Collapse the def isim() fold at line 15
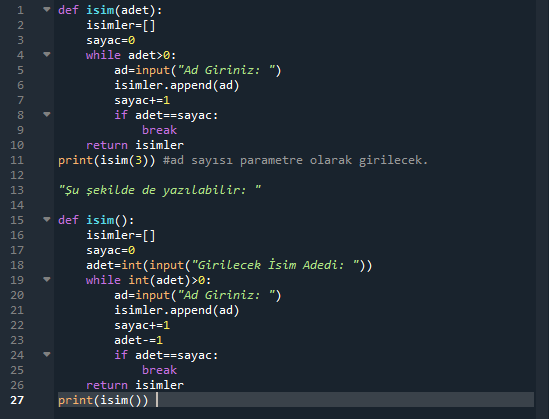The image size is (549, 419). pyautogui.click(x=47, y=219)
